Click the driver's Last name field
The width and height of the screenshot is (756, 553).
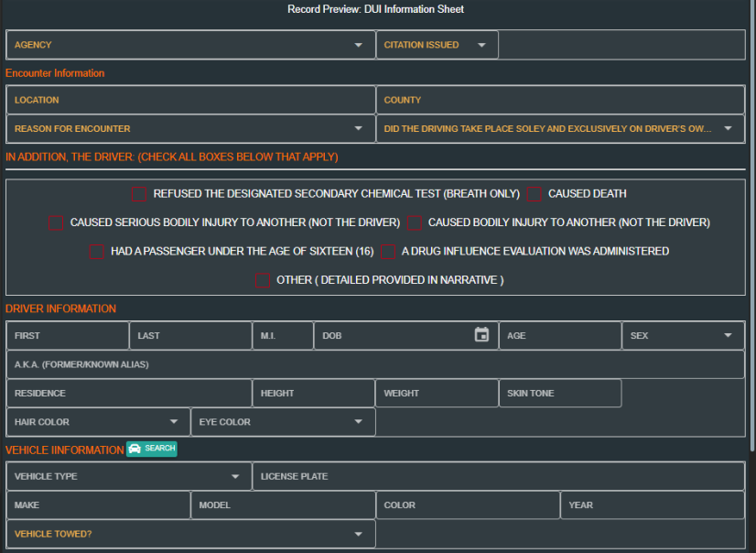[x=190, y=336]
